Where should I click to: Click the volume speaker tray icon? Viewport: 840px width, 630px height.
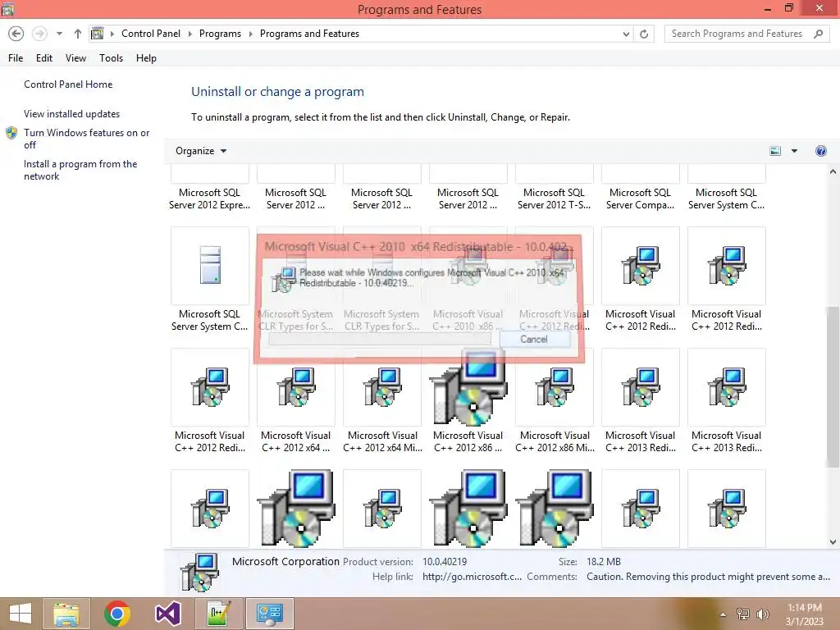coord(762,614)
